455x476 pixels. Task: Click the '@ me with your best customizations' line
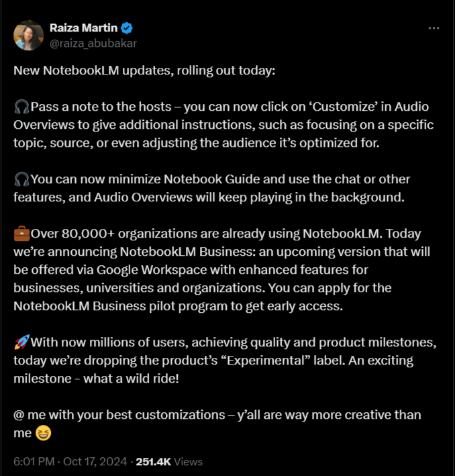coord(119,415)
